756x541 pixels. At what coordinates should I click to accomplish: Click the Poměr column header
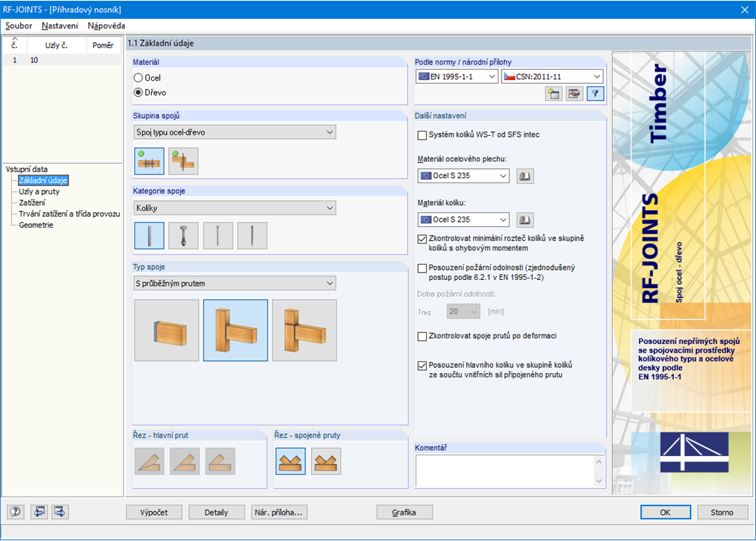103,45
